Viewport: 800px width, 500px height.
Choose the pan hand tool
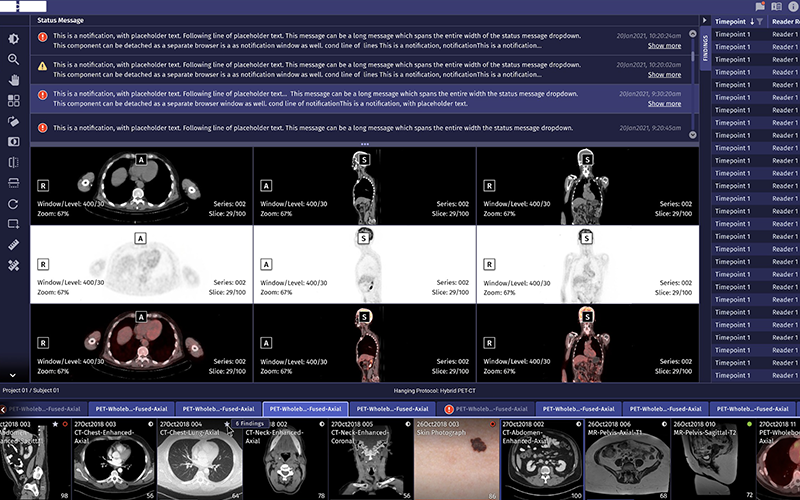(x=14, y=80)
